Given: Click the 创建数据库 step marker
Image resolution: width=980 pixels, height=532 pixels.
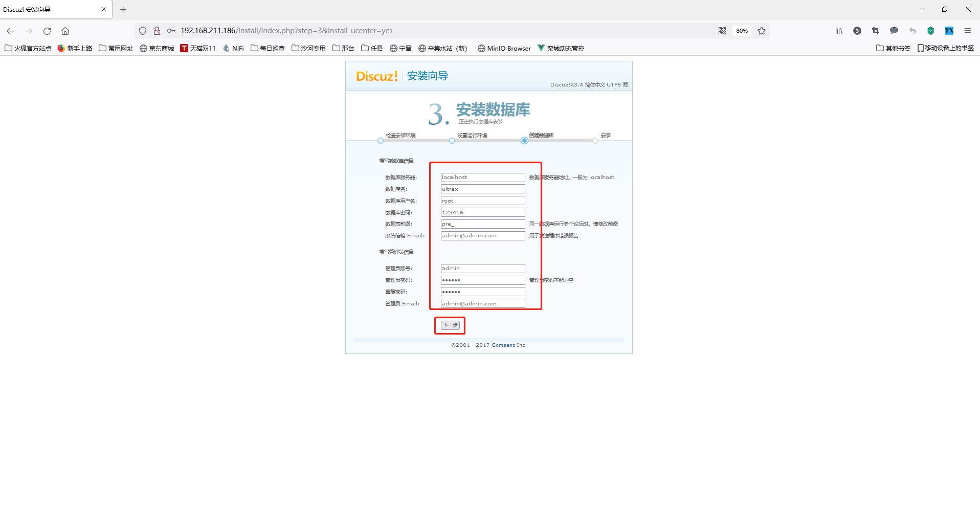Looking at the screenshot, I should click(524, 141).
